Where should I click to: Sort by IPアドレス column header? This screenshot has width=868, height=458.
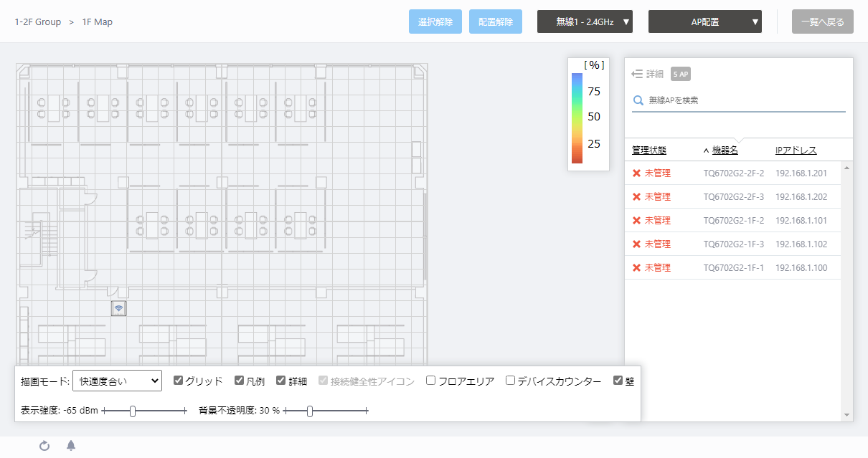click(796, 150)
